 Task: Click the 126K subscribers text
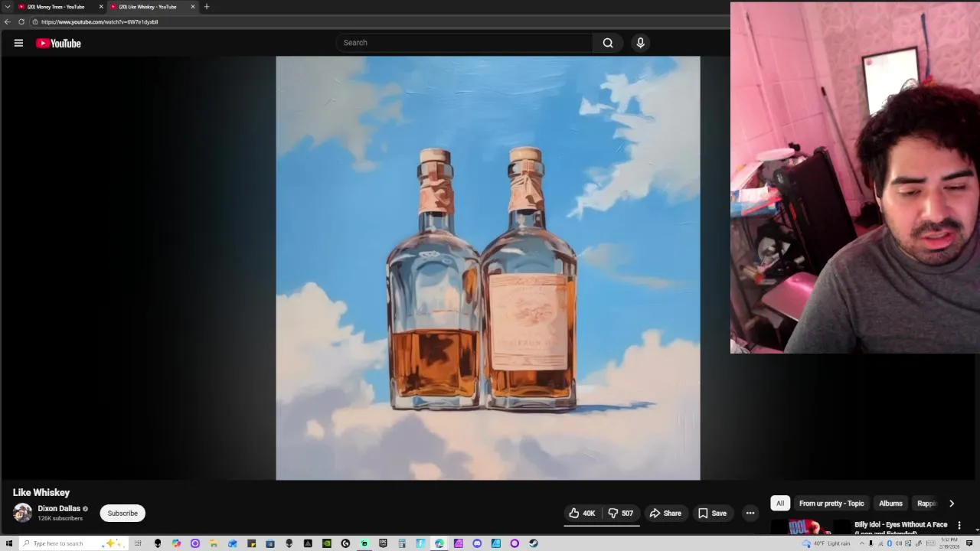(x=60, y=519)
